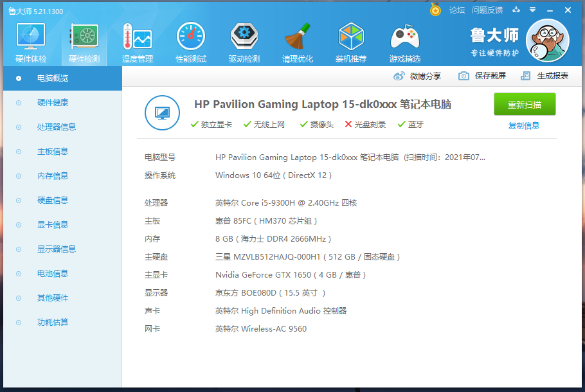Open 内存信息 in the sidebar
The width and height of the screenshot is (585, 392).
point(63,176)
